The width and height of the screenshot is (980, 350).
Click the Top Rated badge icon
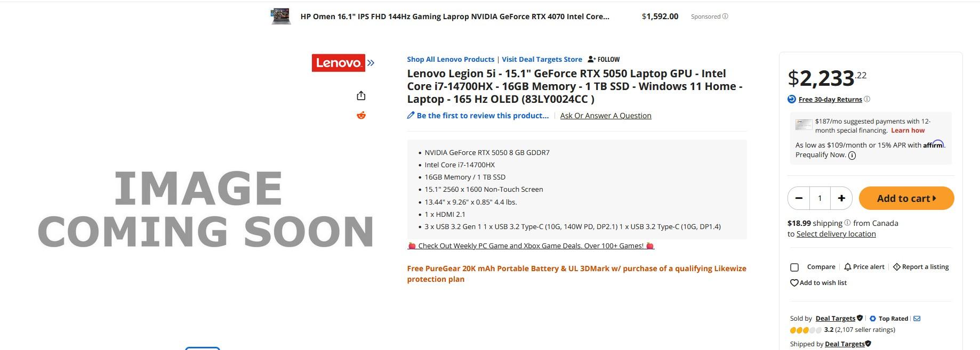click(x=872, y=318)
